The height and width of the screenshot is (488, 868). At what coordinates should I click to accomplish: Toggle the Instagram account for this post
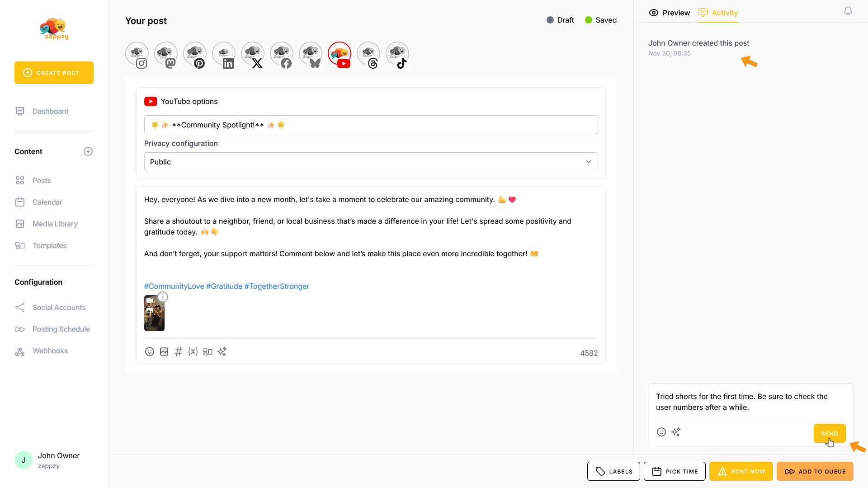tap(137, 55)
